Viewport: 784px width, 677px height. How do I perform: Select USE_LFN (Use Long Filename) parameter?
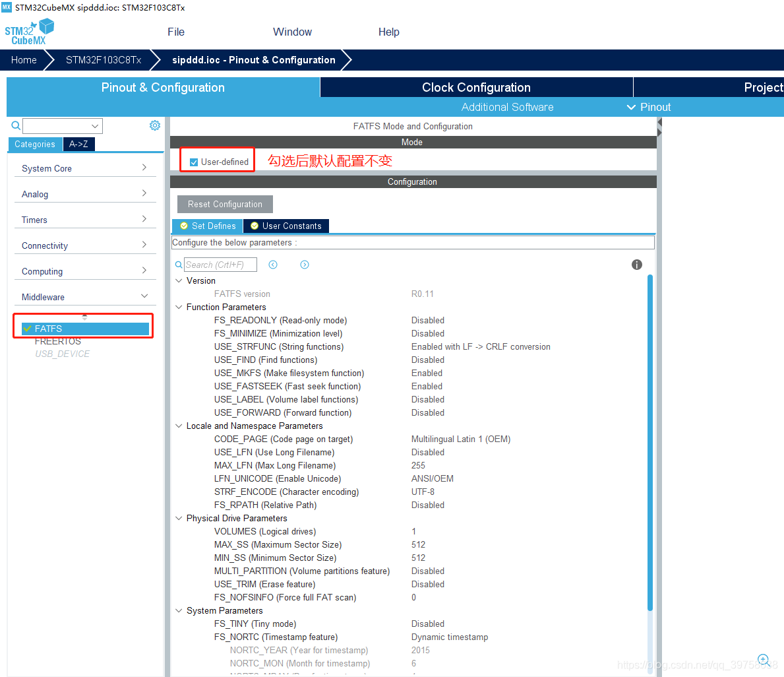(274, 453)
